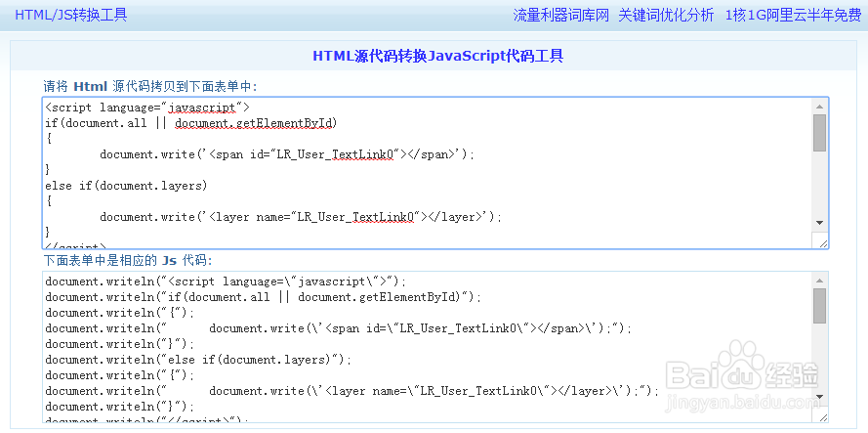This screenshot has width=868, height=433.
Task: Click the down arrow of Js textarea scrollbar
Action: (820, 397)
